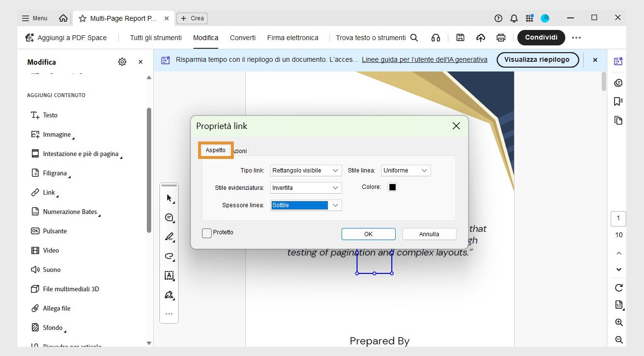Open the AI Assistant panel
The image size is (644, 356).
pos(618,61)
